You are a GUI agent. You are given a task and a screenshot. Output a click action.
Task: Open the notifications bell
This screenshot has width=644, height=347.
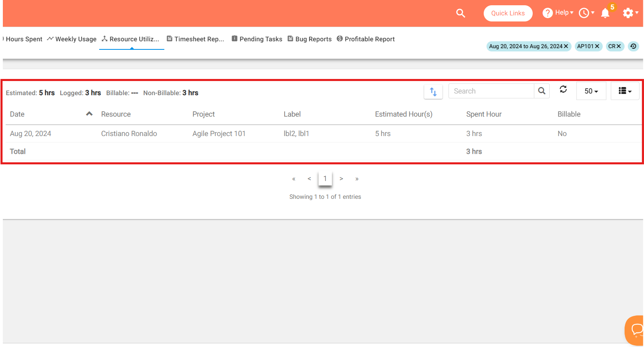[x=605, y=13]
